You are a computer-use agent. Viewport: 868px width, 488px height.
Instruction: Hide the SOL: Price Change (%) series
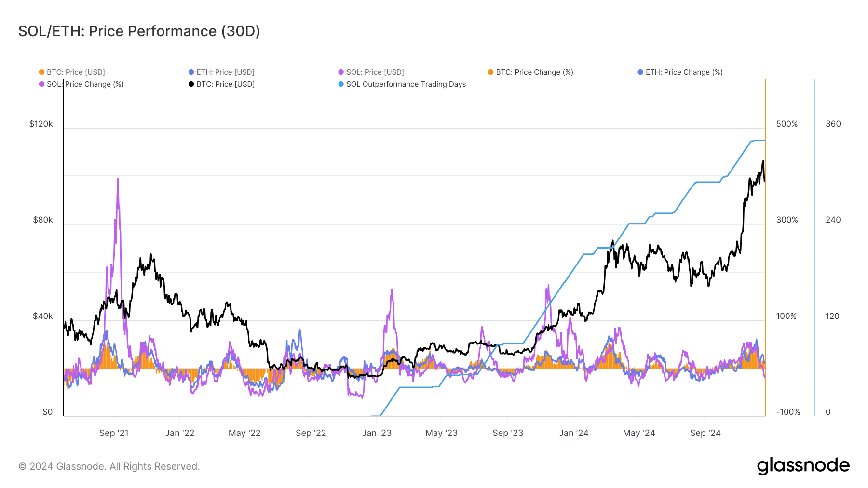81,84
